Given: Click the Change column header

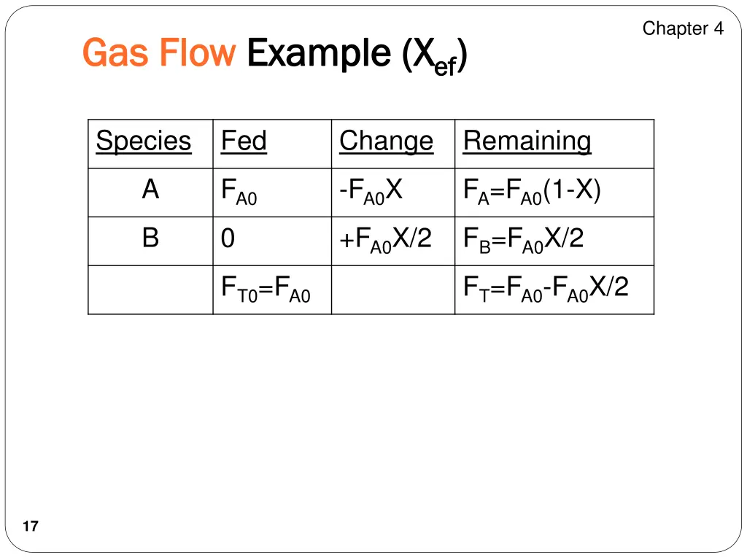Looking at the screenshot, I should (x=386, y=141).
